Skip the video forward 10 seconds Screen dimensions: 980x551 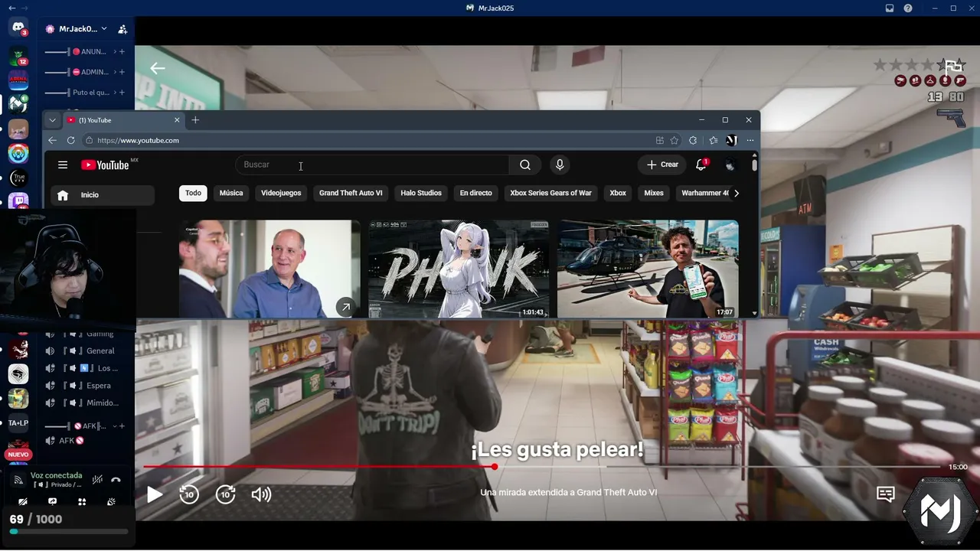click(225, 494)
